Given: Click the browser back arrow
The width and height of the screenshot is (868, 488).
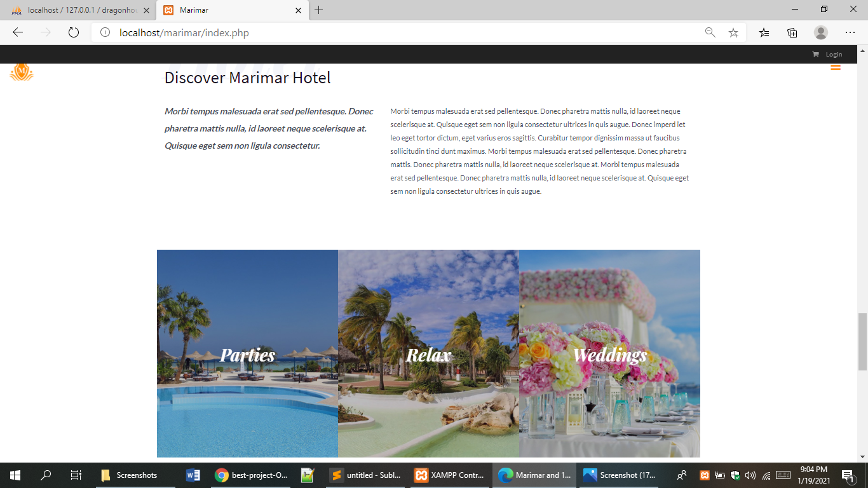Looking at the screenshot, I should 17,32.
